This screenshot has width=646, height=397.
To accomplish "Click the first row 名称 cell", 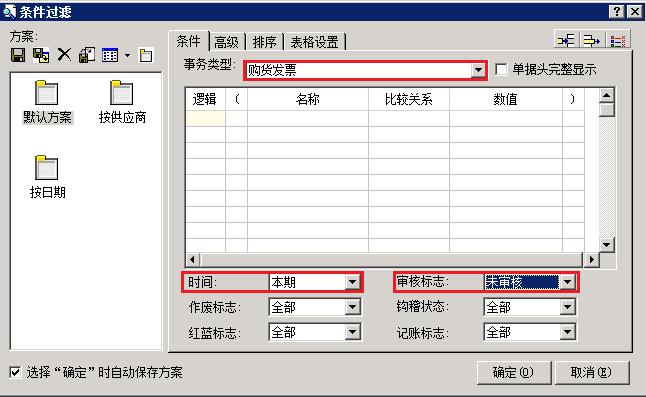I will click(307, 118).
